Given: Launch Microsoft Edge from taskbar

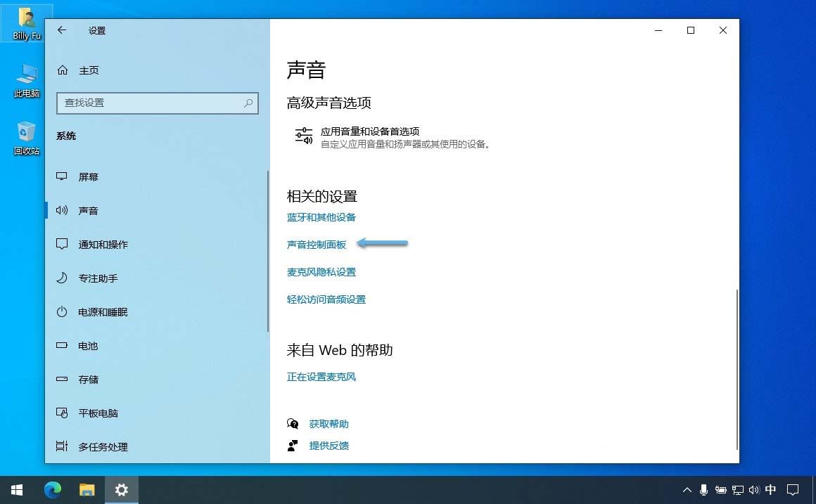Looking at the screenshot, I should (53, 489).
